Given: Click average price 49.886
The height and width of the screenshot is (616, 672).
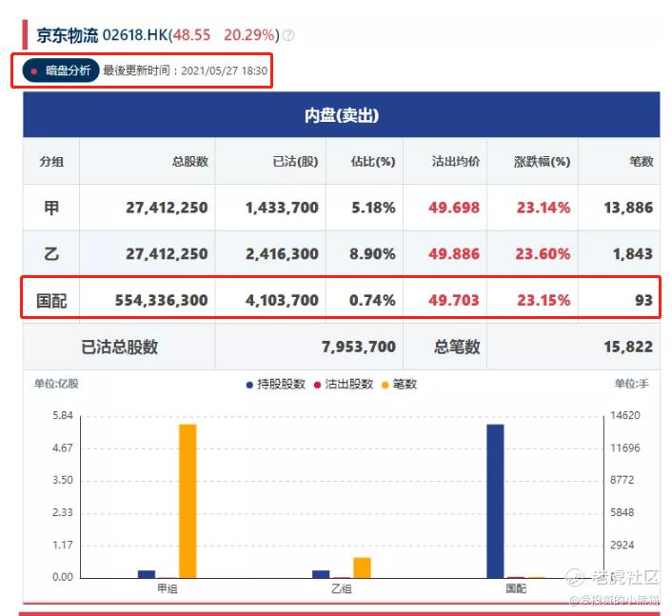Looking at the screenshot, I should point(454,254).
